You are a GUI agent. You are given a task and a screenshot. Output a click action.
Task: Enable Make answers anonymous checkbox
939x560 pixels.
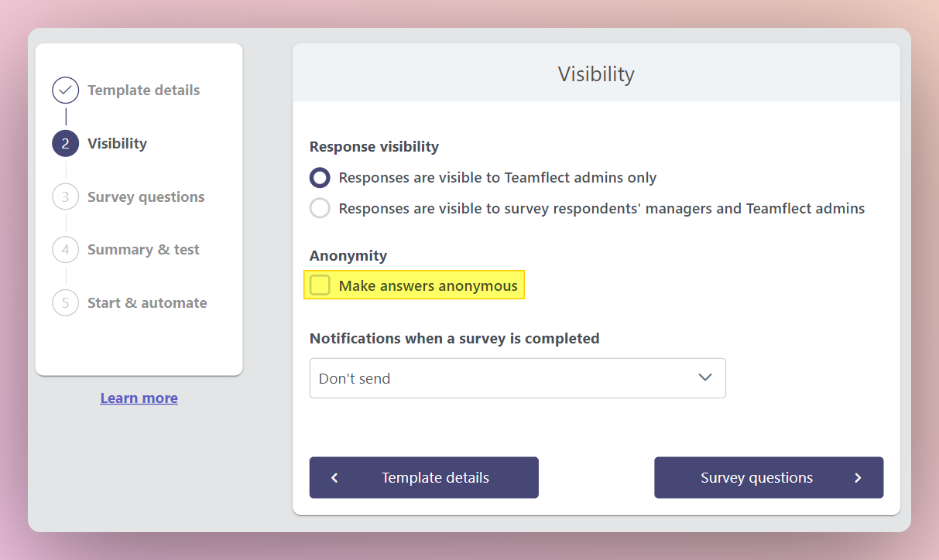click(320, 285)
